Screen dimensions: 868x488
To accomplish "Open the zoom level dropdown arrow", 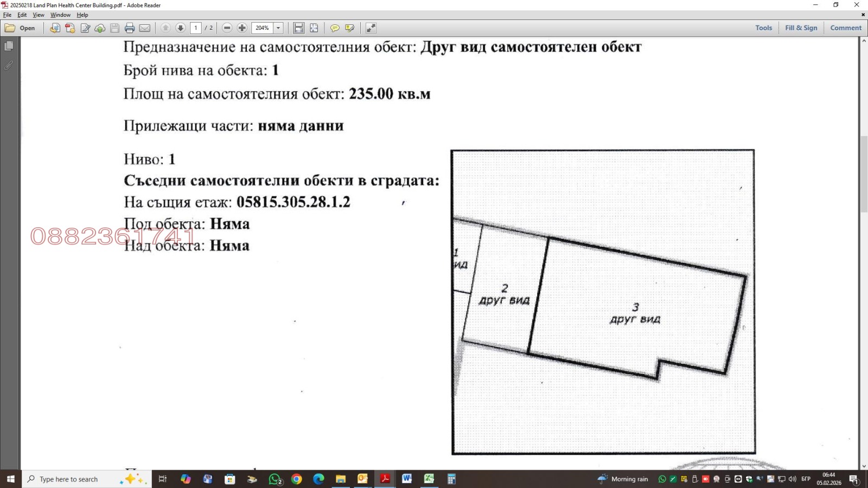I will click(278, 28).
